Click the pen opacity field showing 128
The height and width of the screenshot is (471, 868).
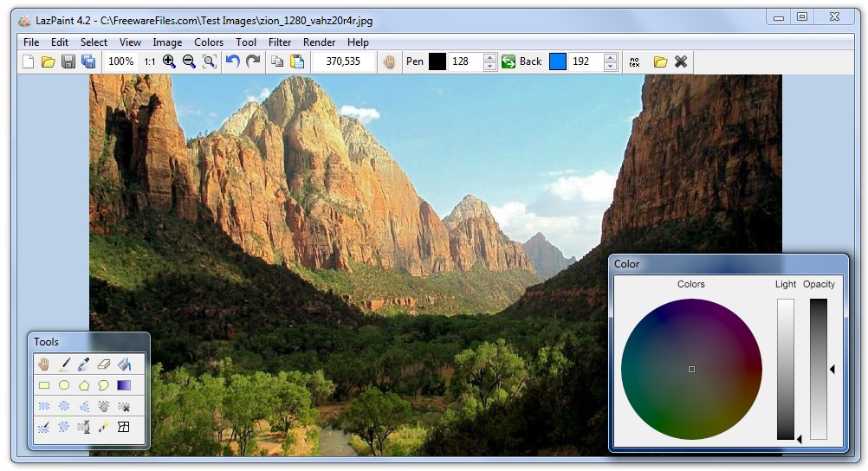click(x=465, y=61)
